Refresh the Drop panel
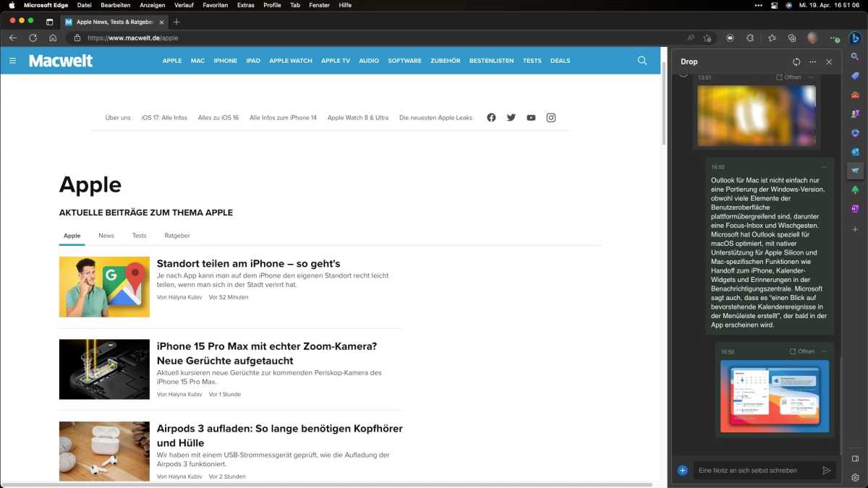868x488 pixels. [x=796, y=62]
